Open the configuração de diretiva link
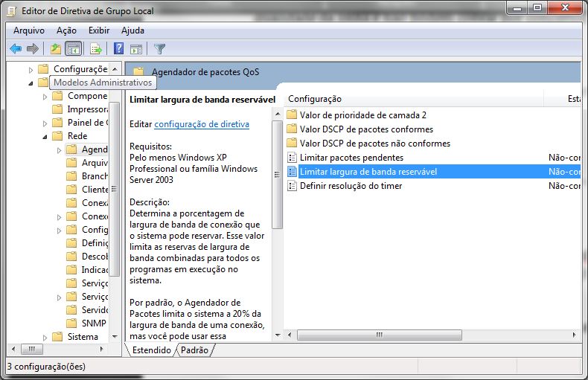 click(202, 124)
